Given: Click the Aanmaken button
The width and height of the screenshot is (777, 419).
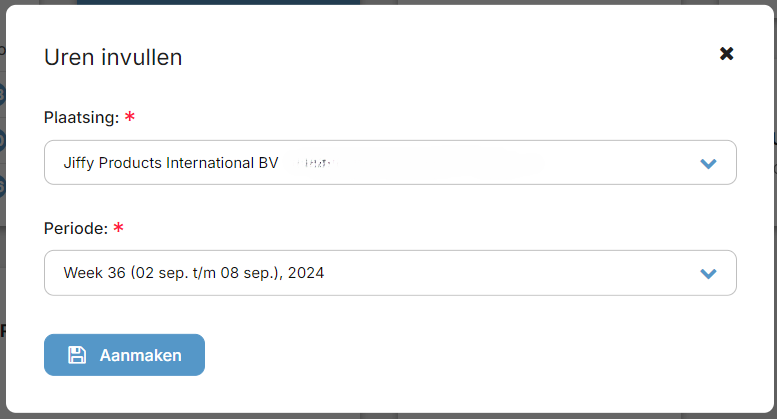Looking at the screenshot, I should 124,355.
